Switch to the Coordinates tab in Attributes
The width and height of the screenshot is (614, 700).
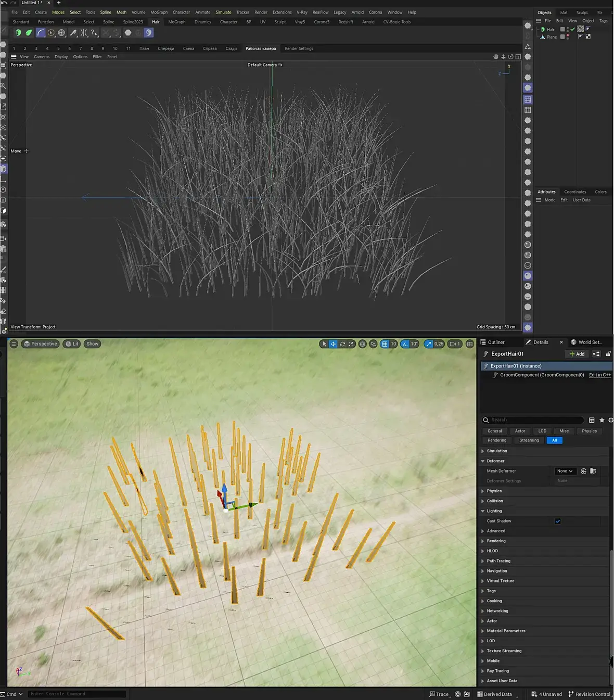coord(575,192)
